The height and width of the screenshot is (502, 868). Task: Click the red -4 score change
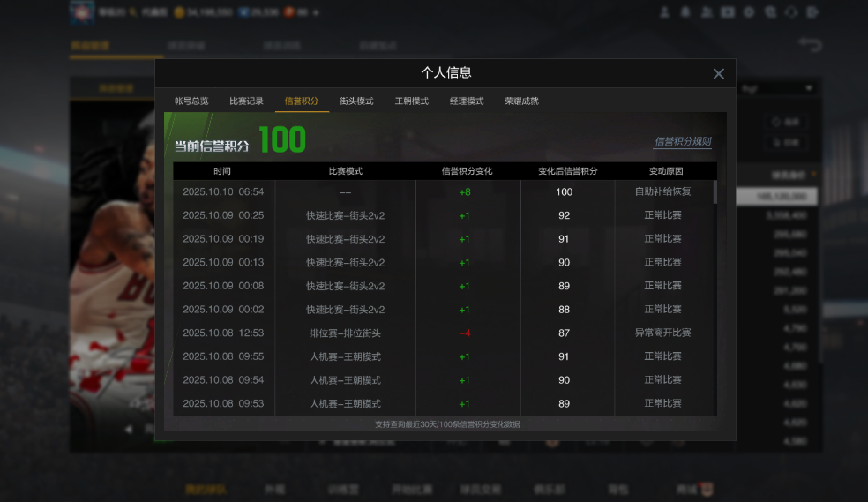point(465,333)
